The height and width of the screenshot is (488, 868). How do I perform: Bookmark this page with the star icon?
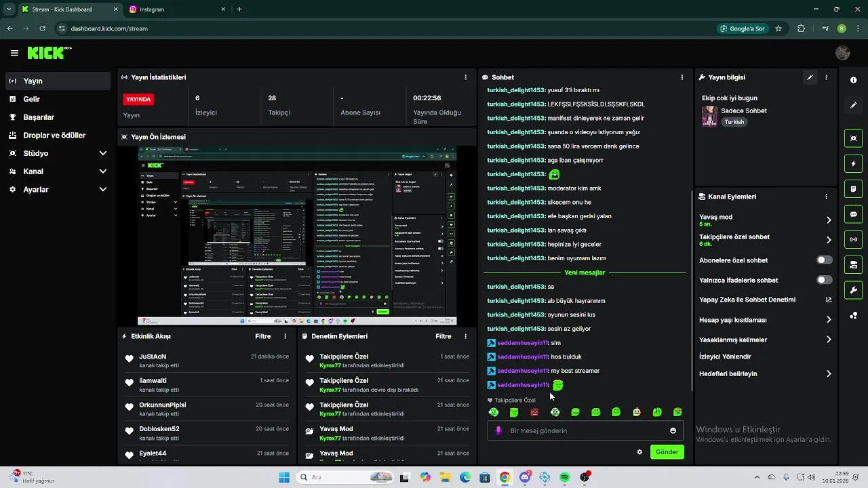[778, 28]
